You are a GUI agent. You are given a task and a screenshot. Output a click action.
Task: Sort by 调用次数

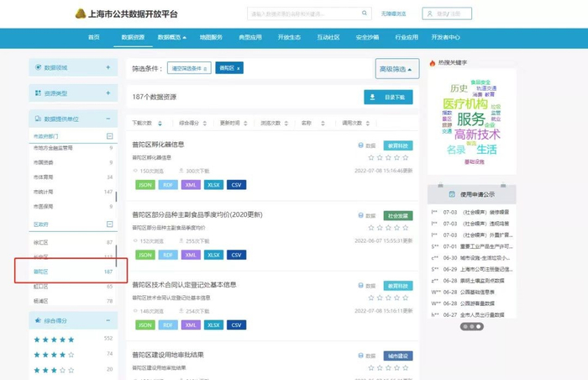(x=356, y=123)
